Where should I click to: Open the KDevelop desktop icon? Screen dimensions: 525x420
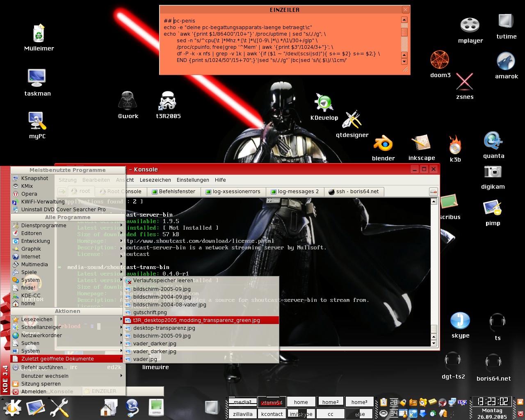(x=324, y=103)
